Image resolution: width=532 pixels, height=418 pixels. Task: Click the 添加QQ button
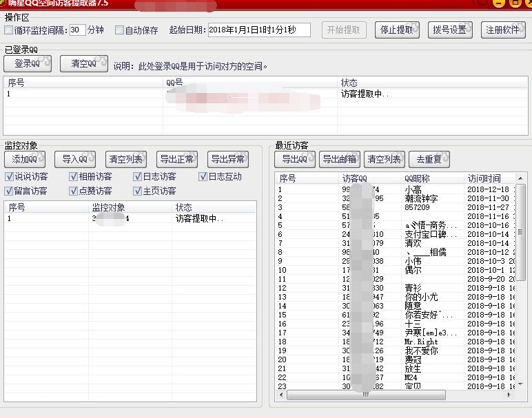tap(25, 159)
